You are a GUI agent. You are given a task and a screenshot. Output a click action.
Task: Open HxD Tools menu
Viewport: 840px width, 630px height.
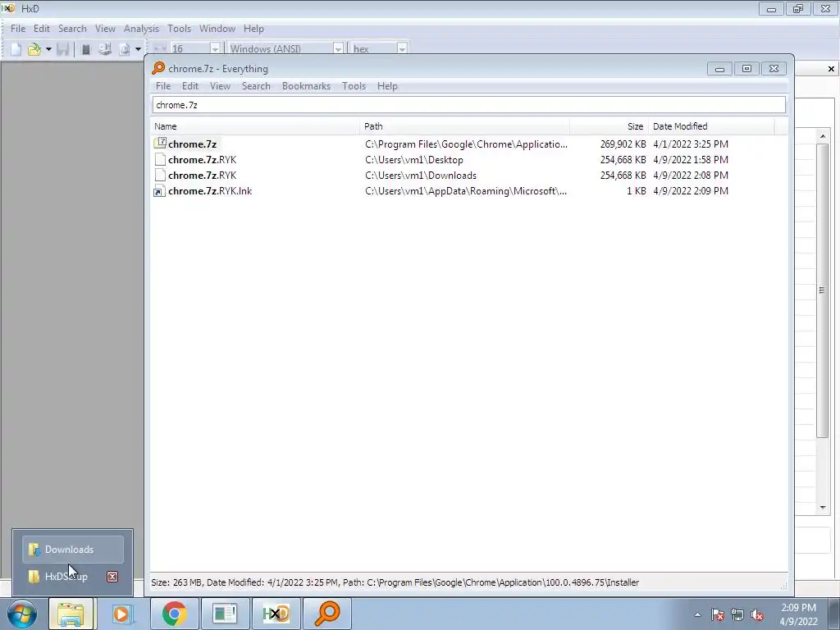pyautogui.click(x=179, y=29)
